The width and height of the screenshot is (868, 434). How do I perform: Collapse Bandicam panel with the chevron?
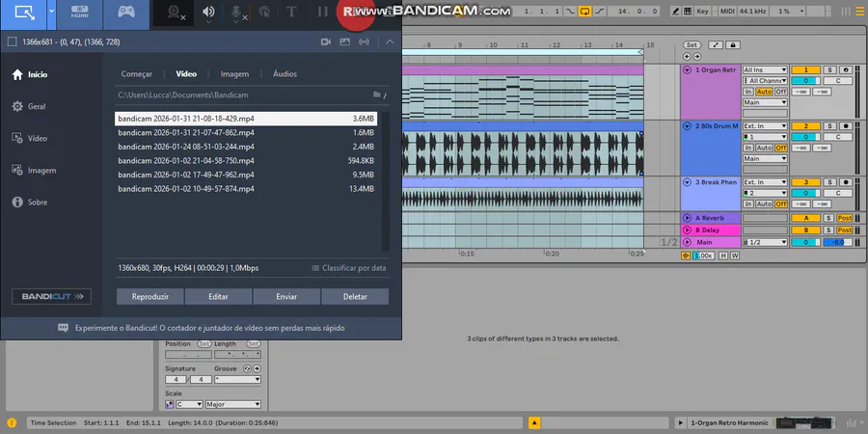[x=390, y=42]
